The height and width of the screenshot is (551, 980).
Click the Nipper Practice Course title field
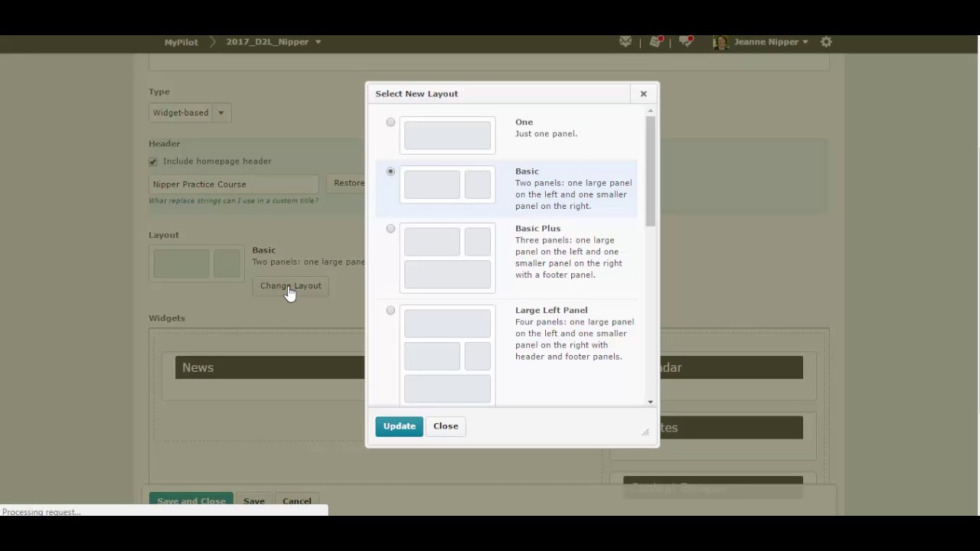coord(234,184)
